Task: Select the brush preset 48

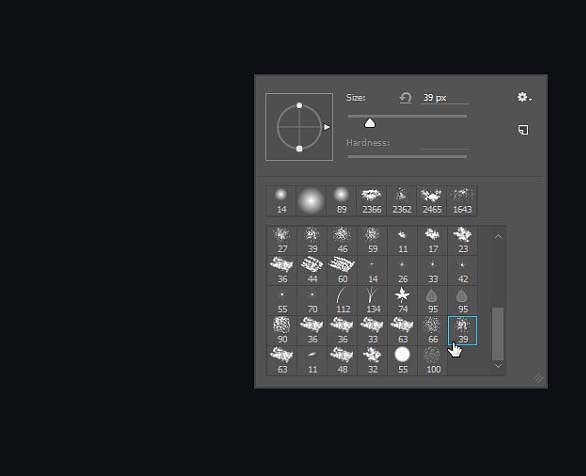Action: point(342,361)
